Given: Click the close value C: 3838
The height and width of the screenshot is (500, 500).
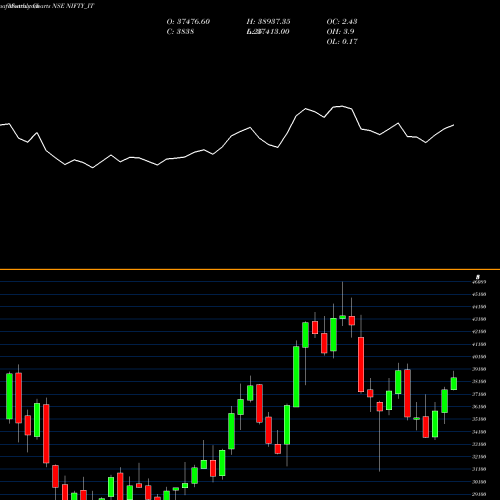Looking at the screenshot, I should (x=180, y=32).
